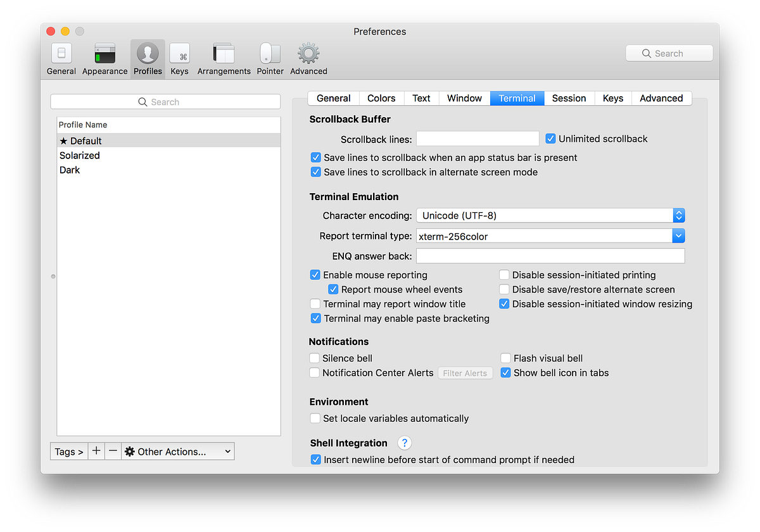Click the Scrollback lines input field
Image resolution: width=760 pixels, height=532 pixels.
pyautogui.click(x=477, y=138)
